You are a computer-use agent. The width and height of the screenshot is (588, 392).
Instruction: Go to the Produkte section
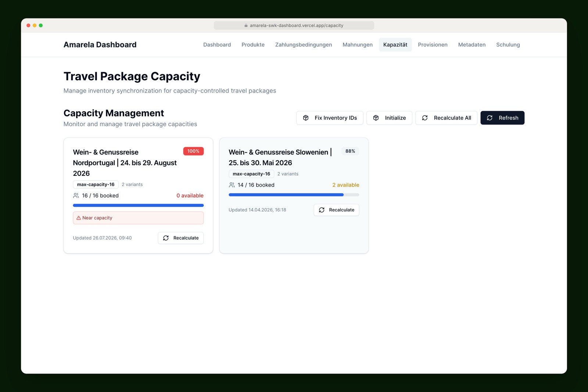(253, 44)
